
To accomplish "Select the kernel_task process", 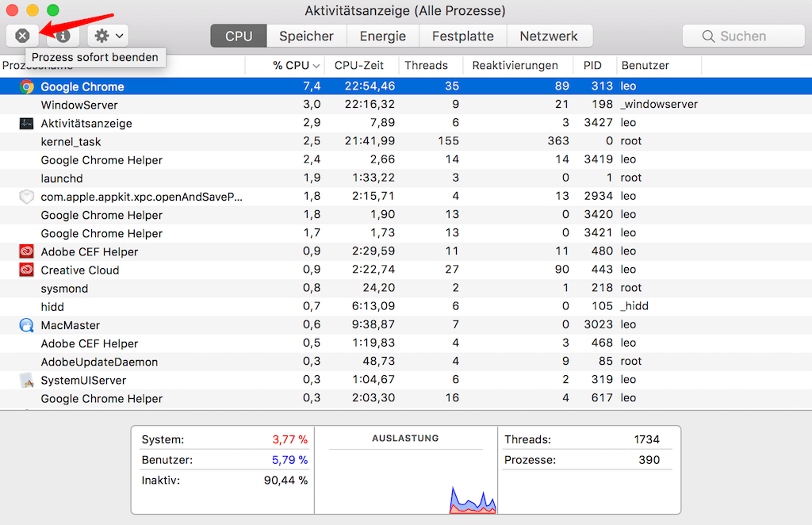I will click(71, 142).
